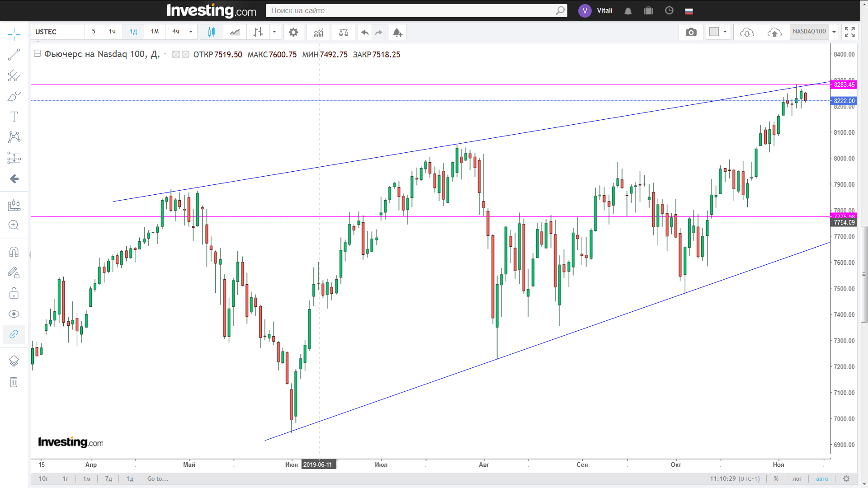Toggle hide all drawings eye icon

[x=14, y=314]
